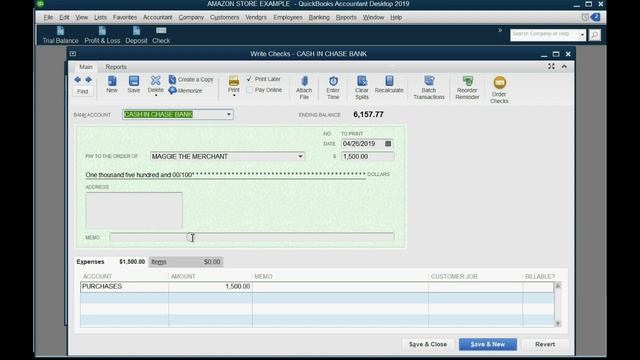Collapse the ribbon with the up chevron

564,66
